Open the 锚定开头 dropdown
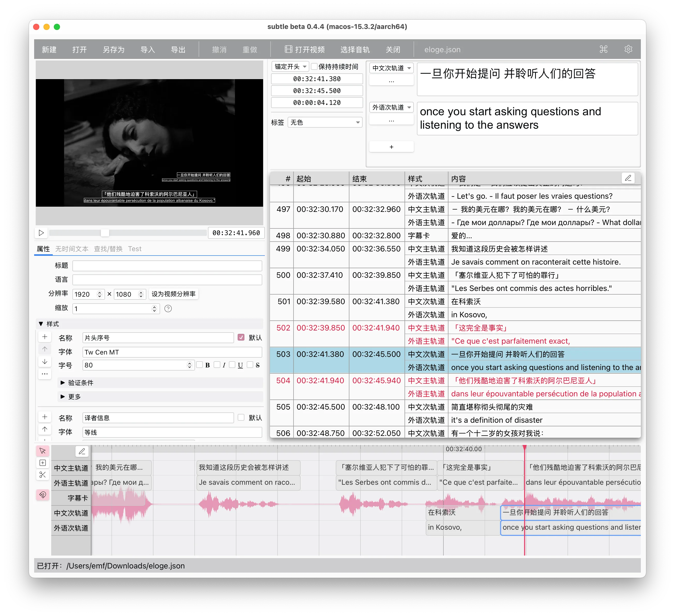 pos(290,67)
